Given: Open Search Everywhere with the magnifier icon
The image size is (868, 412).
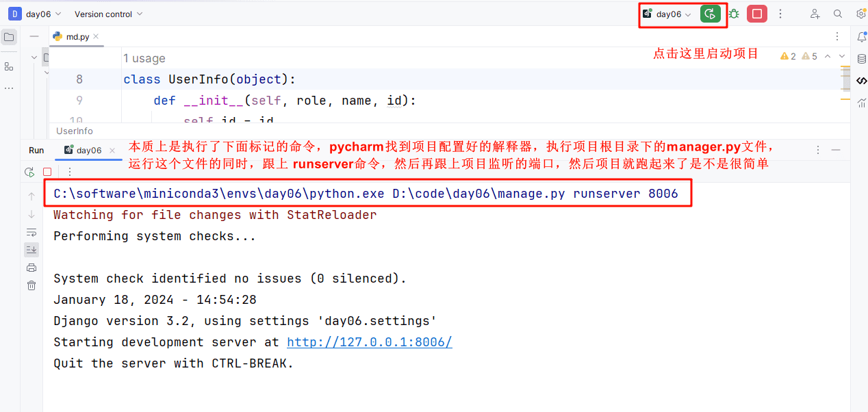Looking at the screenshot, I should point(838,14).
